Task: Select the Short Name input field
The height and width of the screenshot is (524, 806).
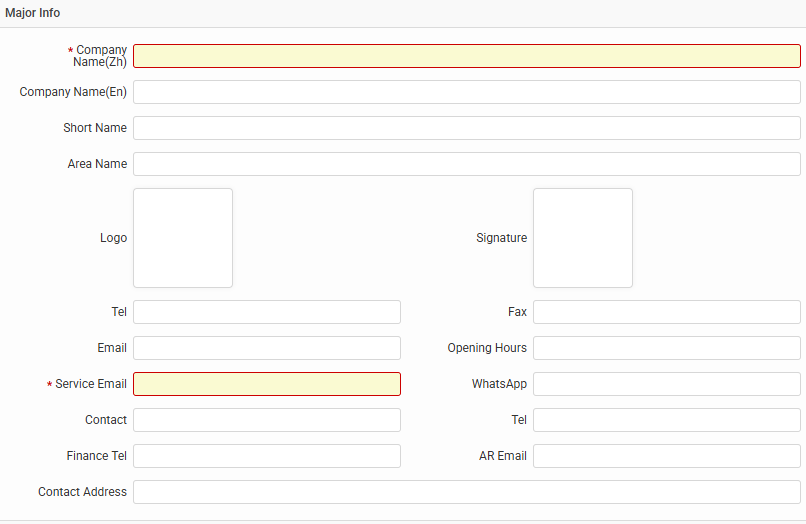Action: tap(466, 128)
